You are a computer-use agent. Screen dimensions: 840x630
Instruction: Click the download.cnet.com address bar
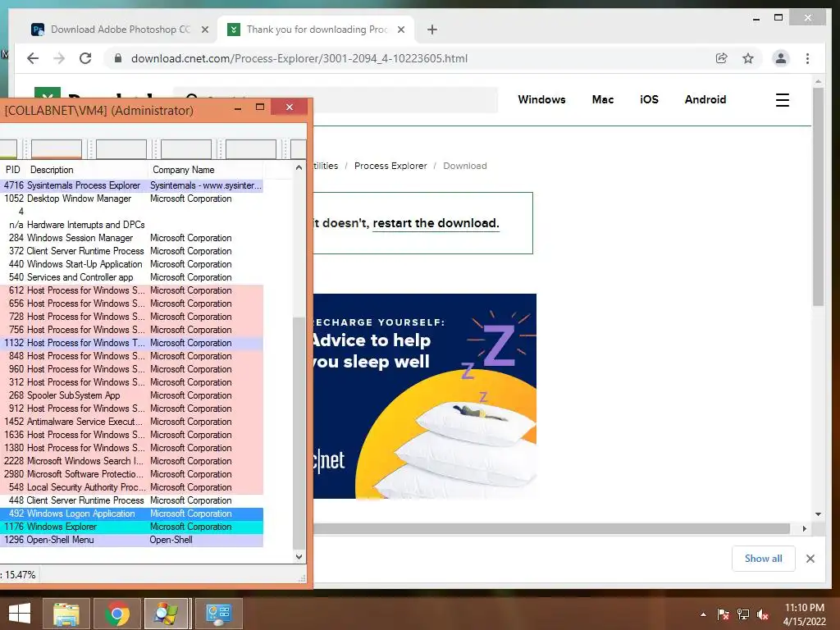(x=299, y=58)
